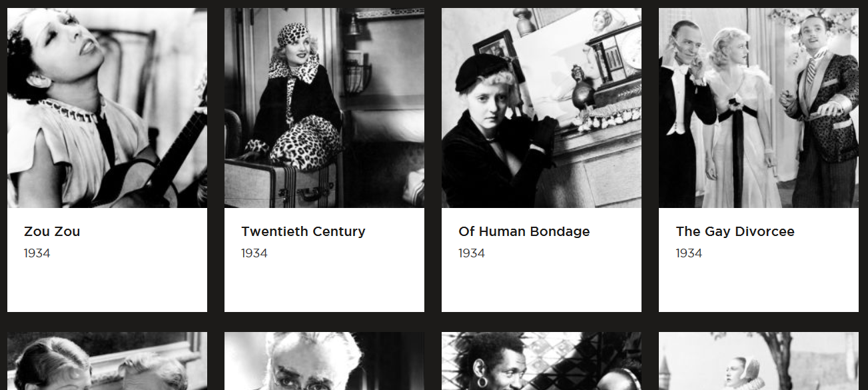Click the white card area of The Gay Divorcee
Image resolution: width=868 pixels, height=390 pixels.
759,260
